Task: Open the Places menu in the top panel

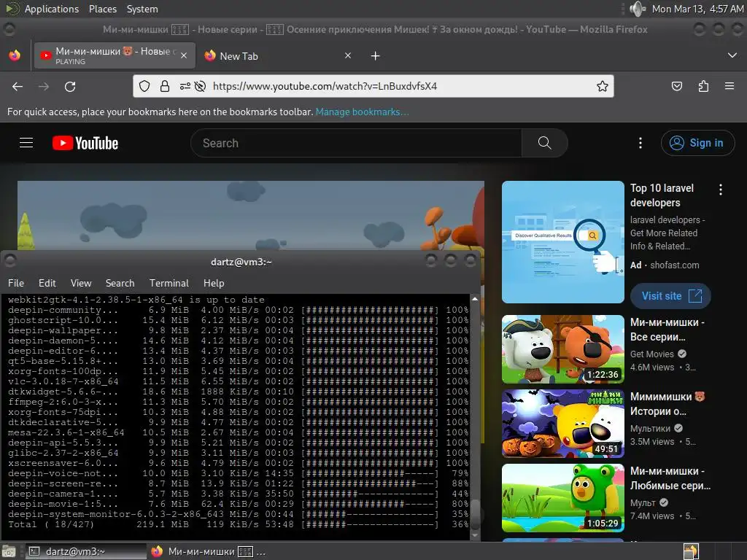Action: (x=103, y=9)
